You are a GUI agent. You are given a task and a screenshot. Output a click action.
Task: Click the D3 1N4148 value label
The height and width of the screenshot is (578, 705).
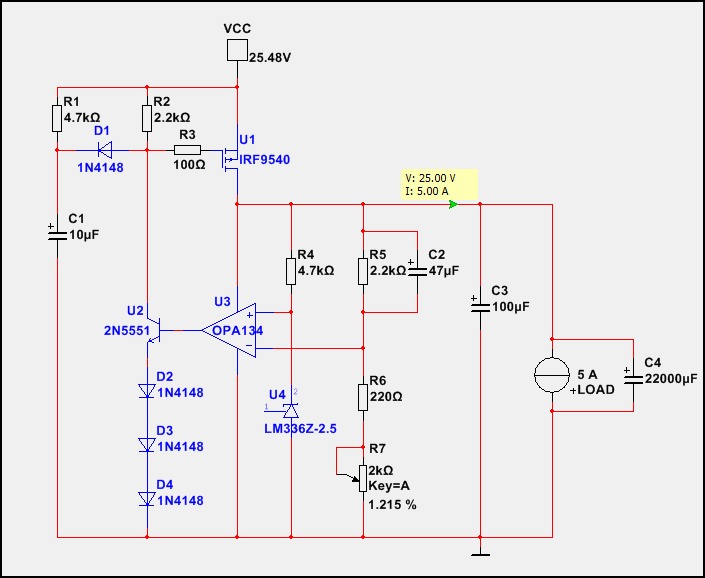180,447
